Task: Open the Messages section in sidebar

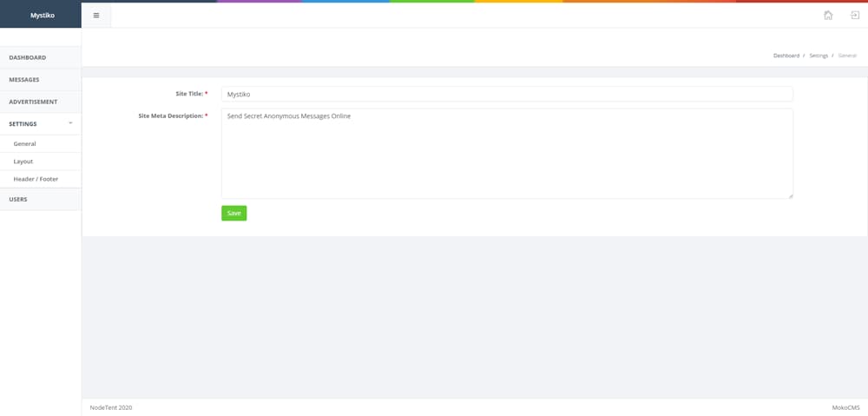Action: coord(24,80)
